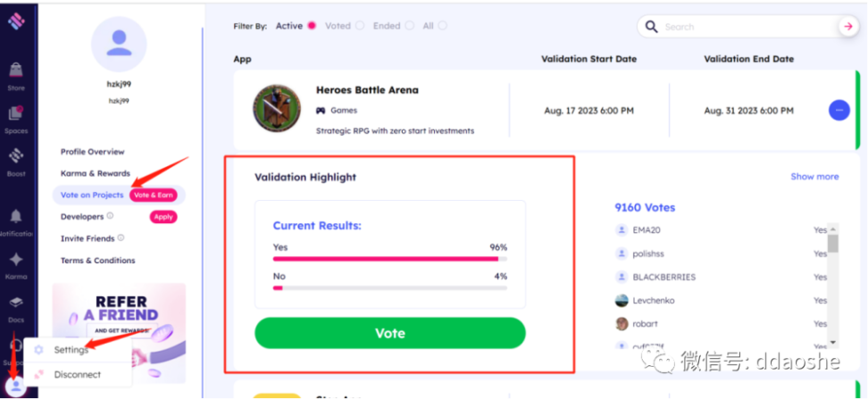
Task: Open the Notifications bell icon
Action: point(16,216)
